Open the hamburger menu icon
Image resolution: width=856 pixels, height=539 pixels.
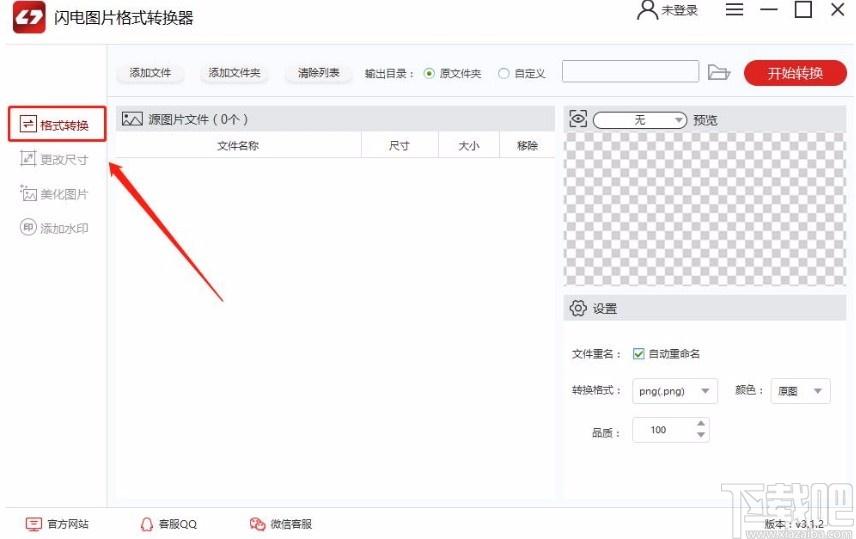point(734,9)
